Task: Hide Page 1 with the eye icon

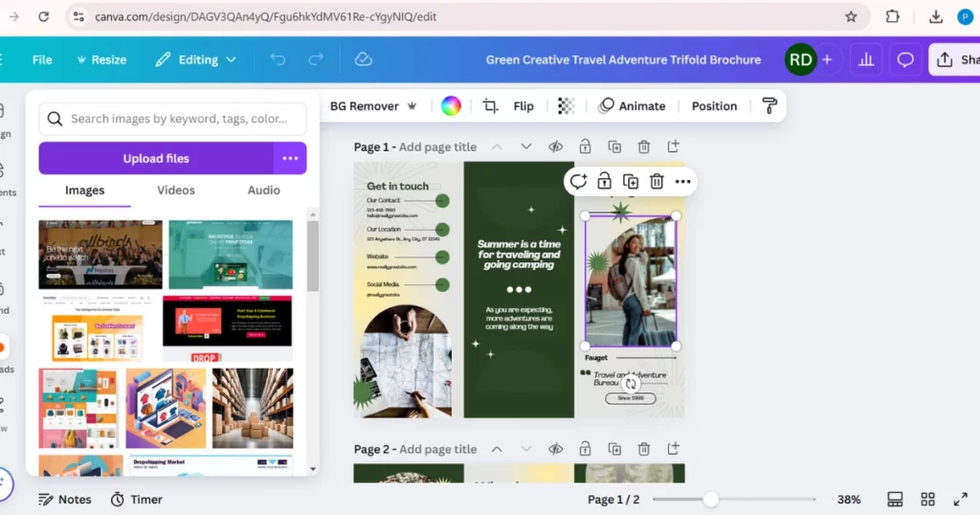Action: (555, 146)
